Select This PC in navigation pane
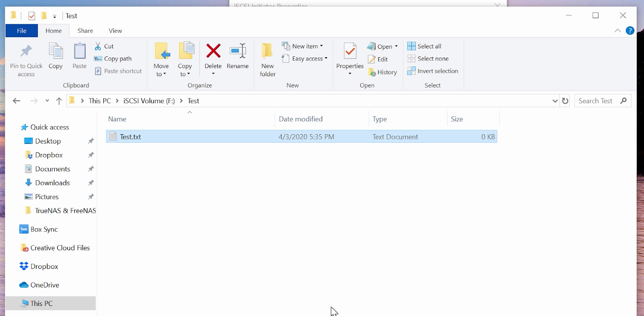 point(51,304)
